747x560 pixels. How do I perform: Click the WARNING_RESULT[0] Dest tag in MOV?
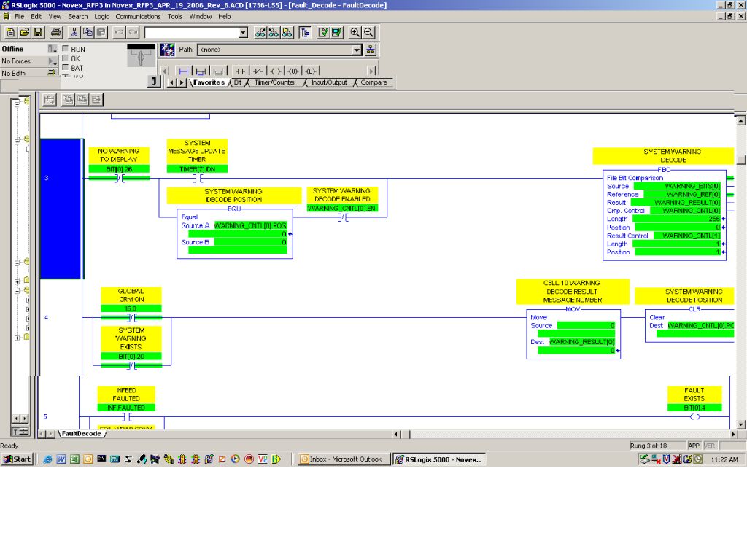(581, 342)
